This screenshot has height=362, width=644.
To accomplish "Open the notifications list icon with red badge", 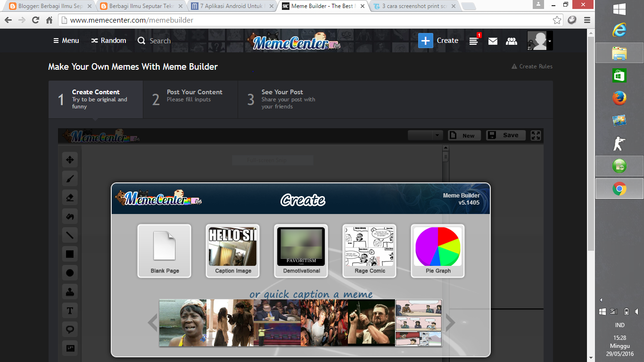I will 474,41.
